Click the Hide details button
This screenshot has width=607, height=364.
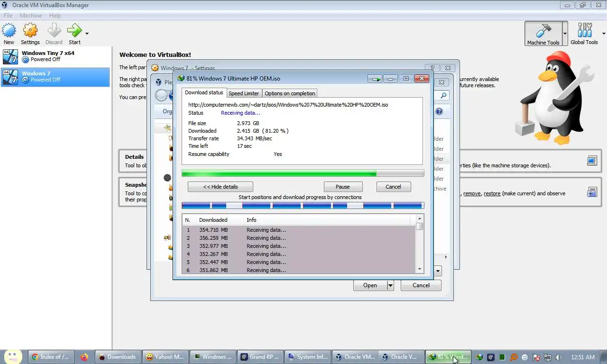(221, 187)
